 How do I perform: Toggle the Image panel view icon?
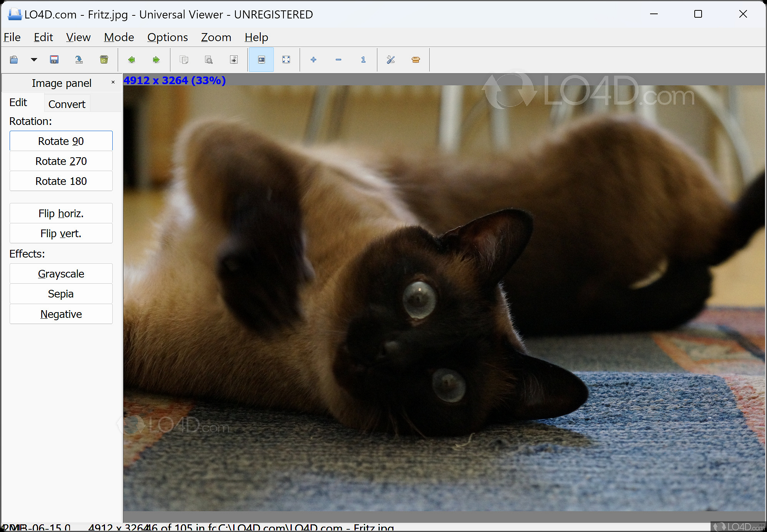pos(261,60)
